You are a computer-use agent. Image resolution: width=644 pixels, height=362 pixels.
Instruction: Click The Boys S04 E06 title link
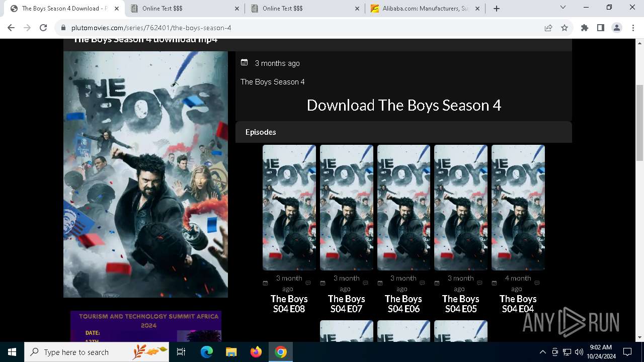coord(404,304)
